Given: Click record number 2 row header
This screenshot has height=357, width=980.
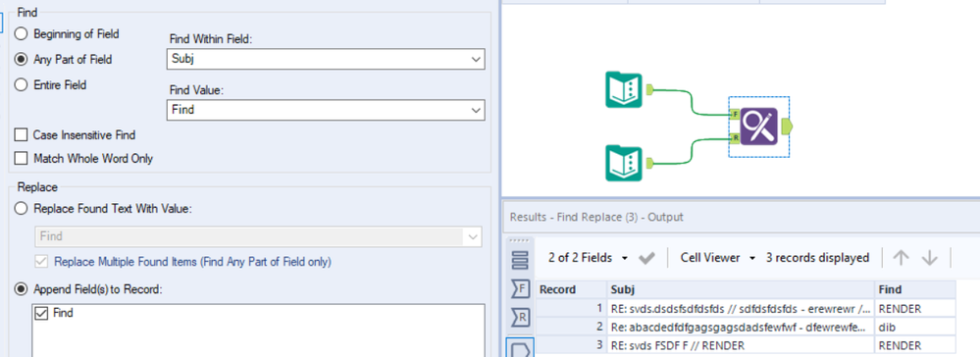Looking at the screenshot, I should tap(571, 327).
